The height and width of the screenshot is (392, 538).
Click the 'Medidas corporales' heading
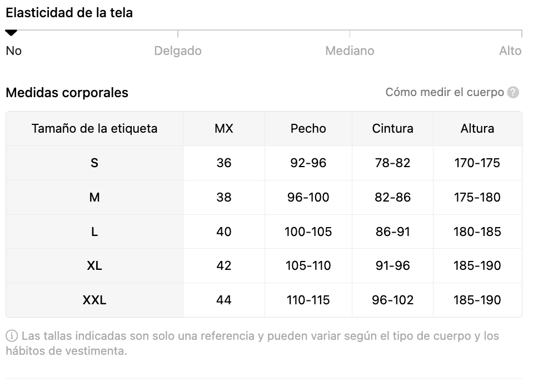click(x=67, y=93)
